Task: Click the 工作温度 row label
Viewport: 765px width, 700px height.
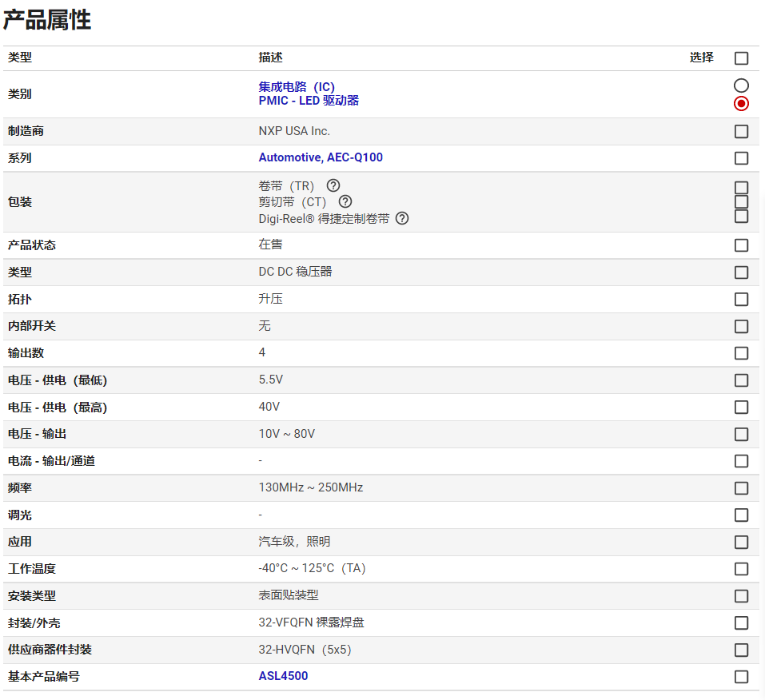Action: click(32, 569)
